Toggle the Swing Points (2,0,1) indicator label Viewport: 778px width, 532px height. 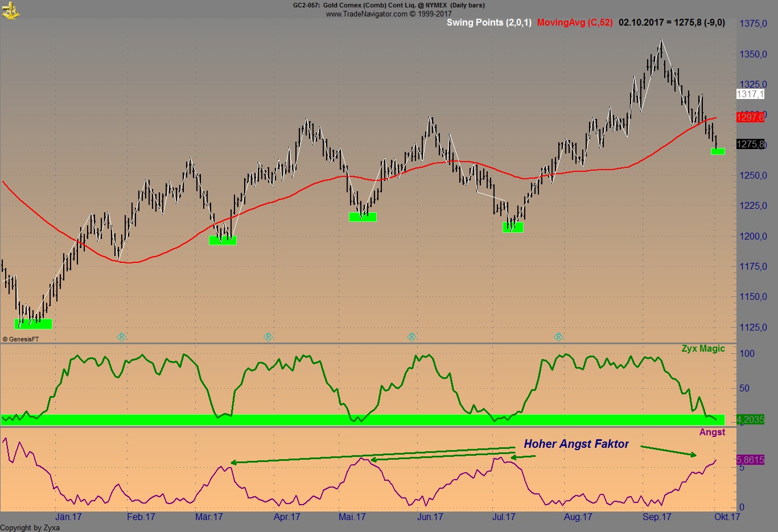(489, 23)
